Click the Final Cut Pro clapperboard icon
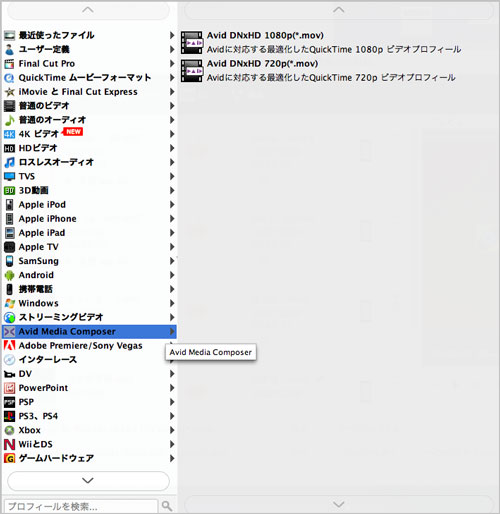 (x=9, y=64)
